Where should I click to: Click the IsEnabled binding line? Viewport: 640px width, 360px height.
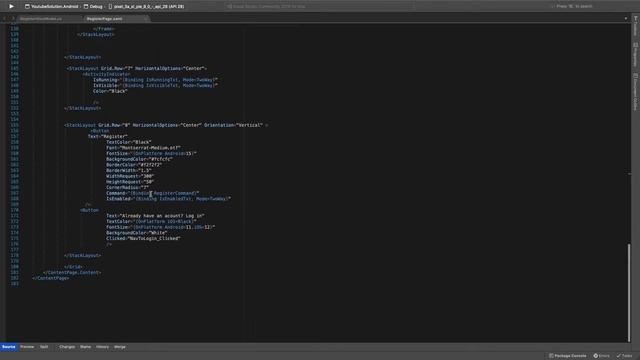click(x=169, y=199)
